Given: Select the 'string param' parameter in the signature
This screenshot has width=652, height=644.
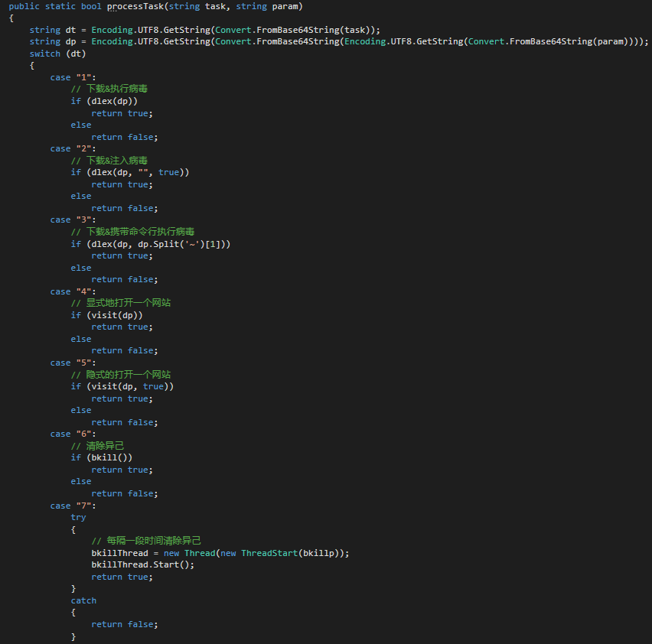Looking at the screenshot, I should (x=267, y=7).
